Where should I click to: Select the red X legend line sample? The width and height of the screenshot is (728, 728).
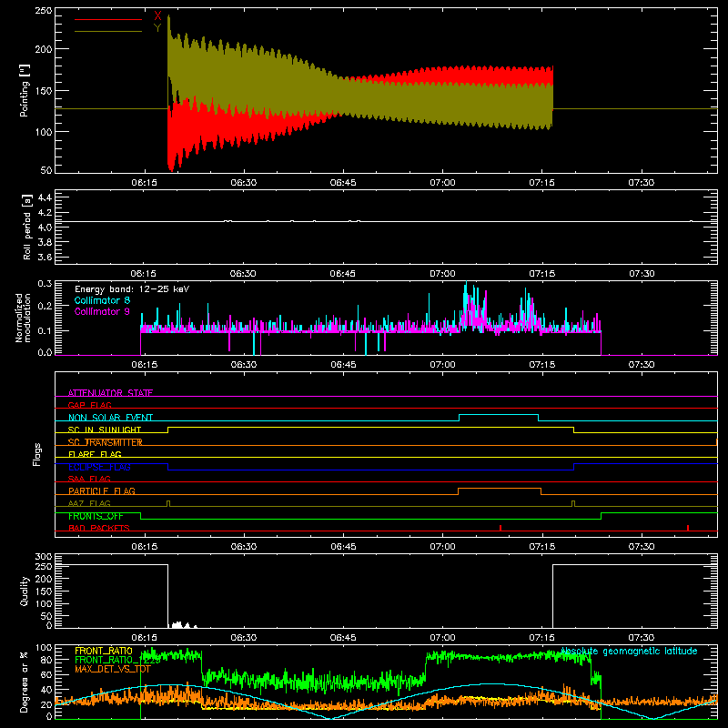tap(108, 19)
